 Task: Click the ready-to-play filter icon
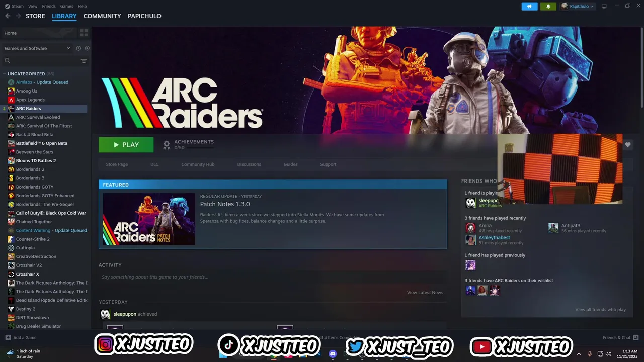click(87, 48)
